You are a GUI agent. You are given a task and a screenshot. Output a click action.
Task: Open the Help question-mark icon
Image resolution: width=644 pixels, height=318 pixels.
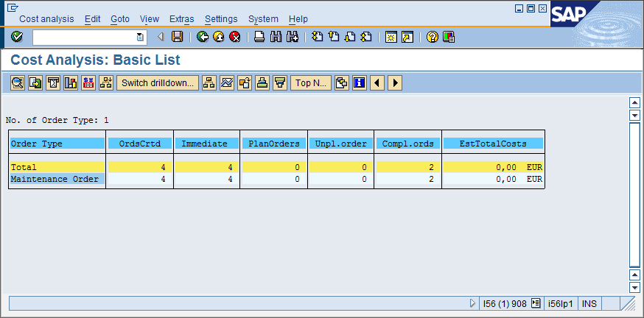point(432,37)
